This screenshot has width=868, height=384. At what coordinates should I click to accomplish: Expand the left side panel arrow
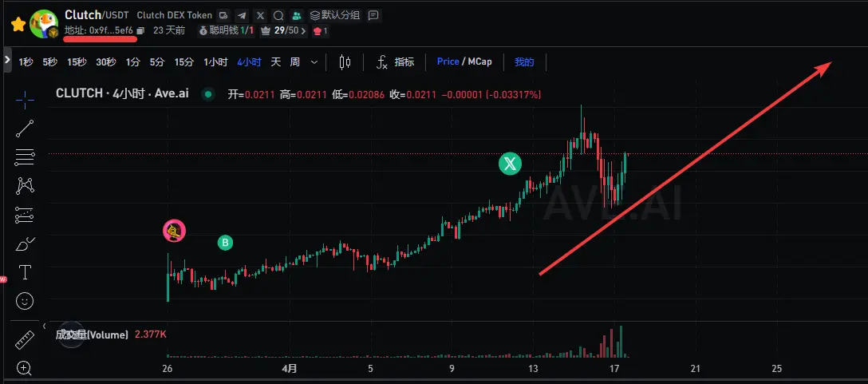click(6, 59)
